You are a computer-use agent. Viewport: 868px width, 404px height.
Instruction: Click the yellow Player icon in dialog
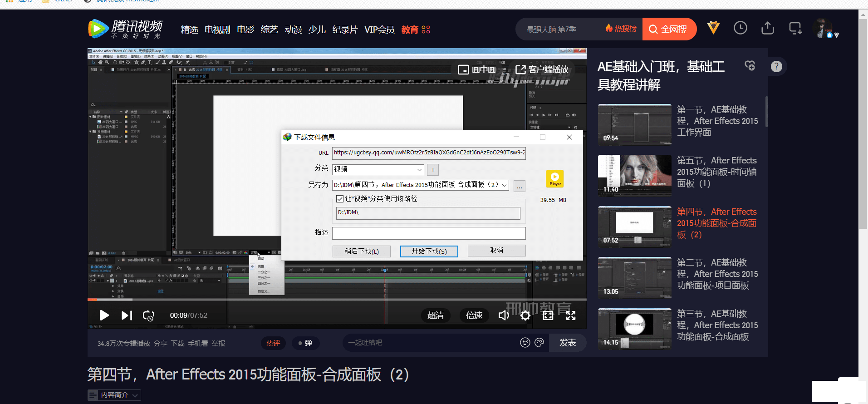point(555,179)
